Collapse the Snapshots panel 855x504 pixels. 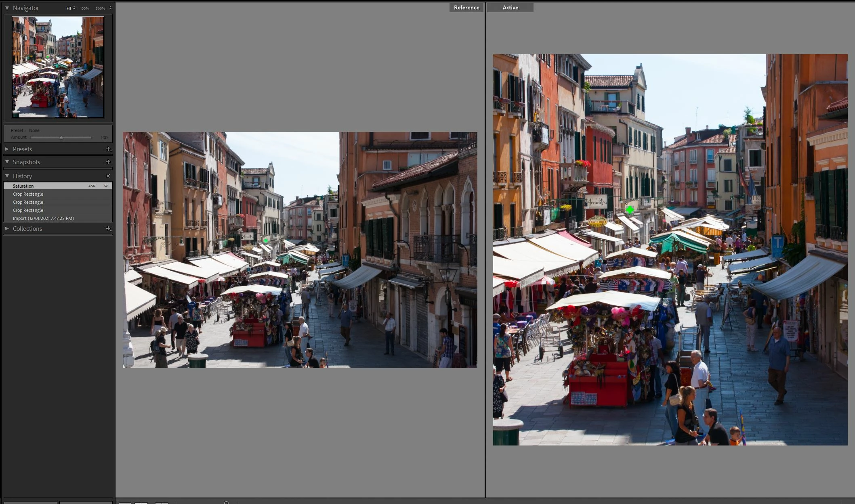coord(7,162)
